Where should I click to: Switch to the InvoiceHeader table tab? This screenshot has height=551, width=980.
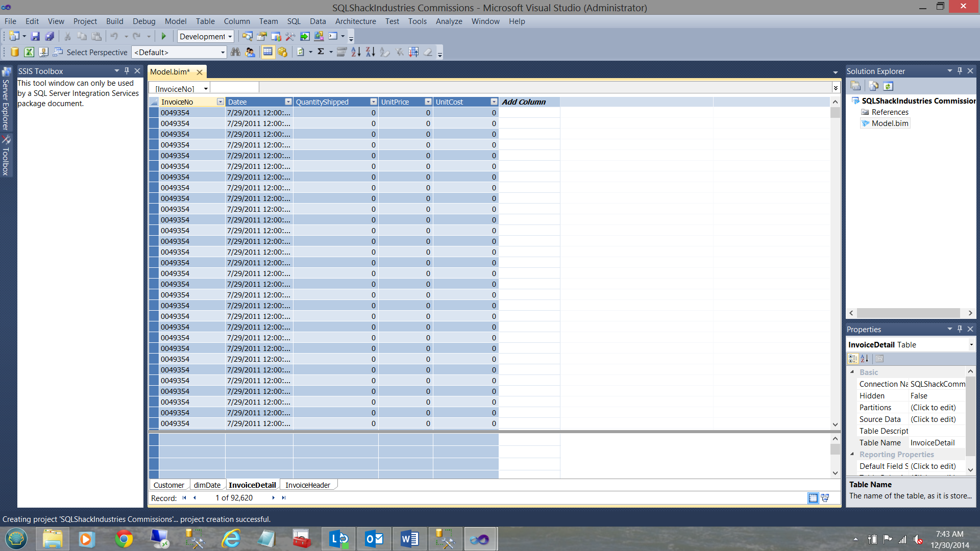click(x=307, y=485)
